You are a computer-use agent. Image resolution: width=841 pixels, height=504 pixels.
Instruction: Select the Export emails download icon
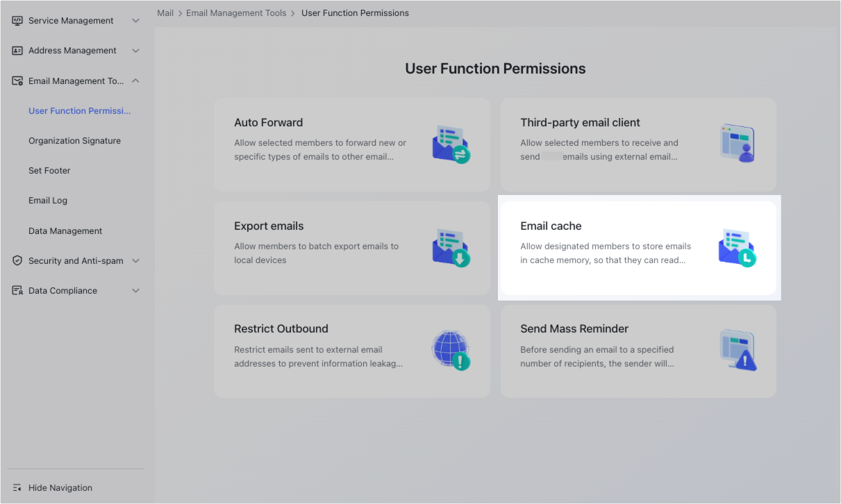point(451,245)
